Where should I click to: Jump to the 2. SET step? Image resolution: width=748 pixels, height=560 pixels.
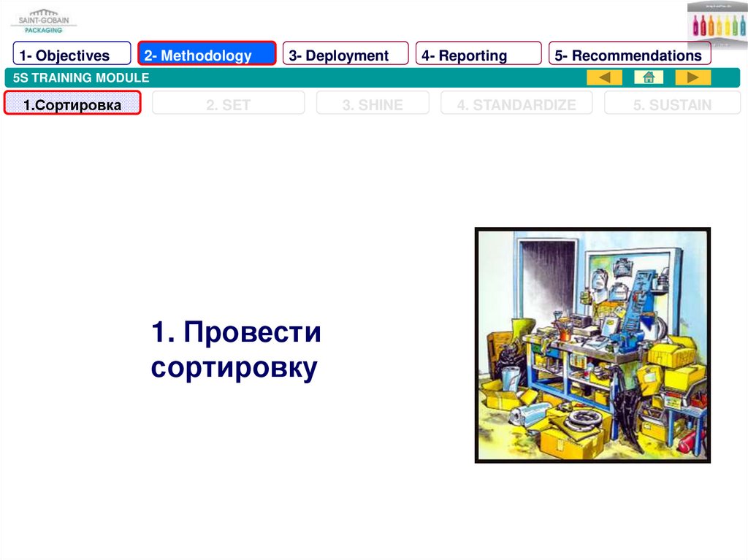228,104
